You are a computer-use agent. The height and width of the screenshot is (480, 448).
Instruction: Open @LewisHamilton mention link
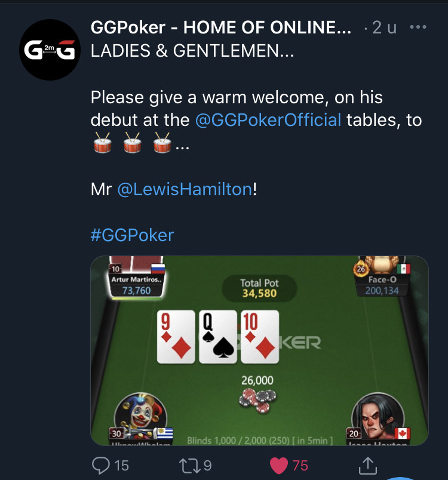pyautogui.click(x=185, y=189)
